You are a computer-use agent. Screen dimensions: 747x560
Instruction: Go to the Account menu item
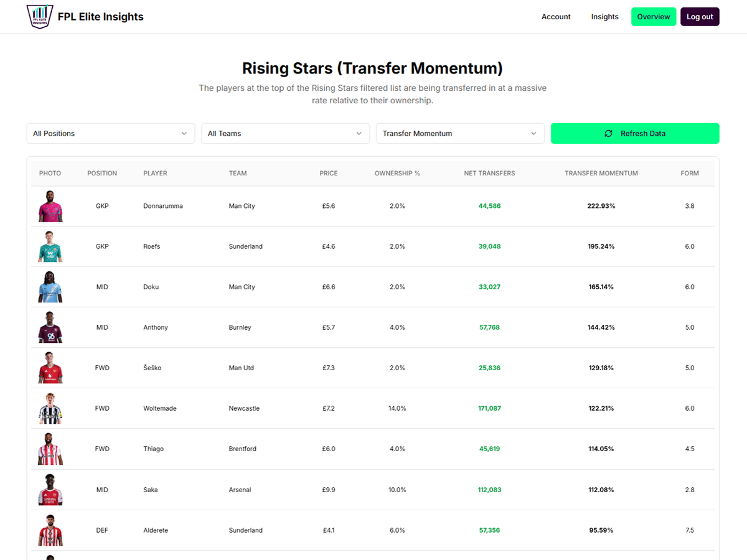(556, 17)
